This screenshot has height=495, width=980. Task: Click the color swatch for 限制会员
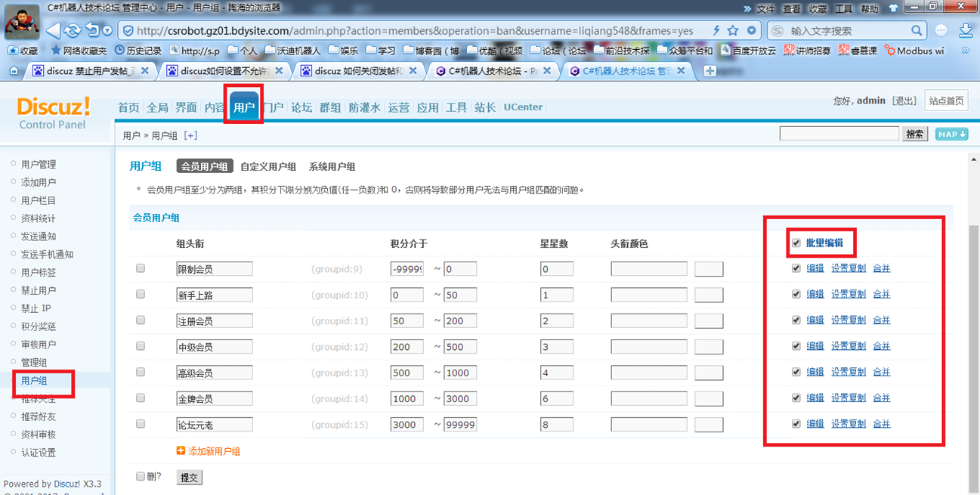pos(709,269)
